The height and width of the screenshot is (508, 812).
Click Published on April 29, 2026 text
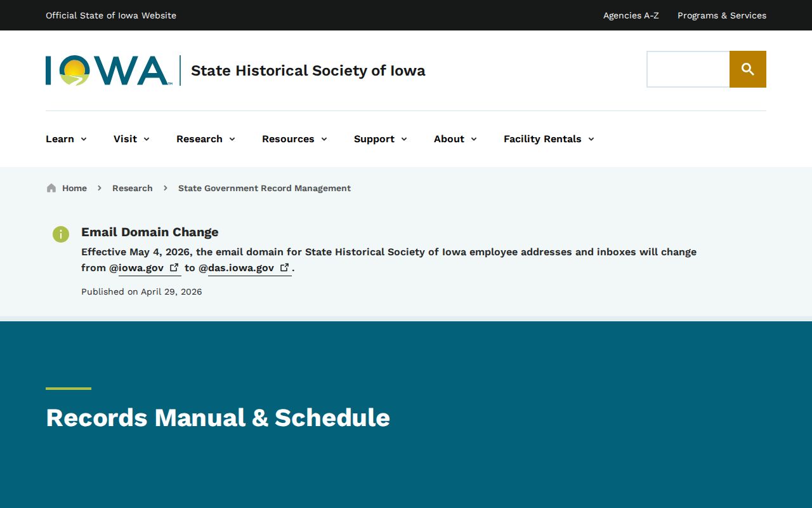(141, 291)
